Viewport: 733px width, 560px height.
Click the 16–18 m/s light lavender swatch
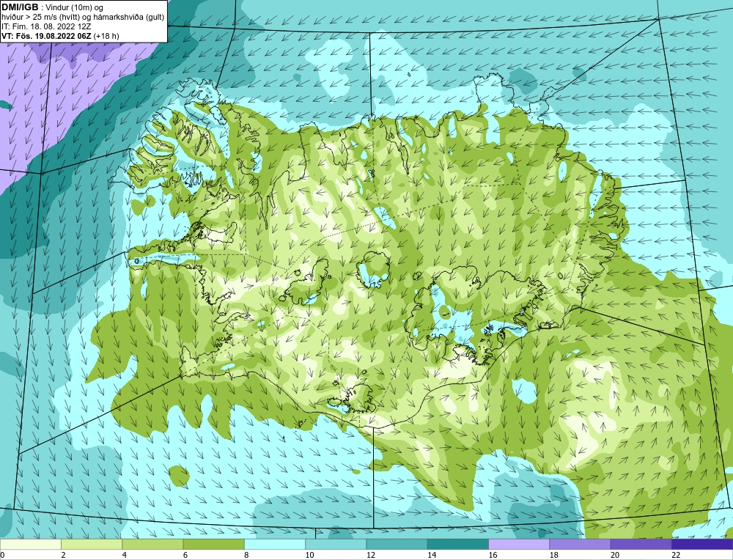[519, 544]
